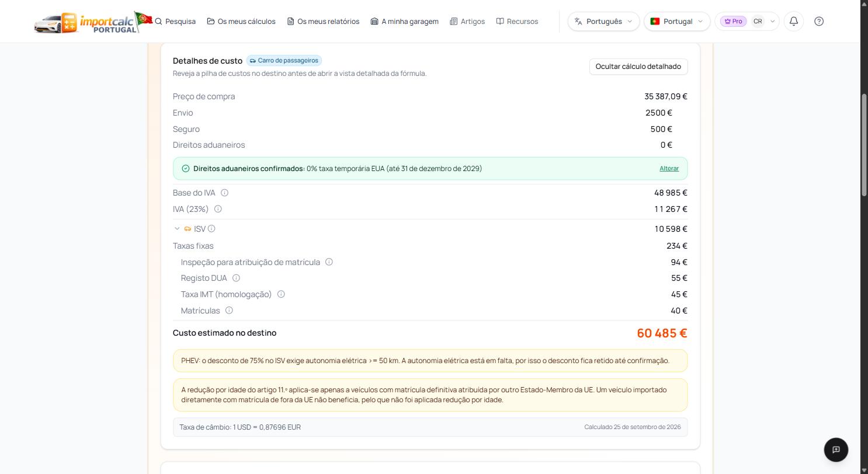868x474 pixels.
Task: Go to A minha garagem
Action: coord(404,22)
